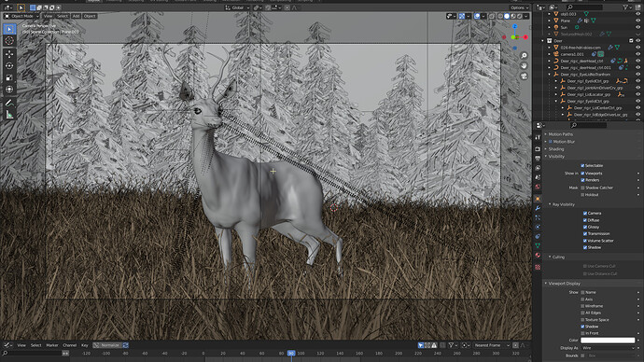The height and width of the screenshot is (362, 644).
Task: Open Scene properties tab
Action: pos(538,177)
